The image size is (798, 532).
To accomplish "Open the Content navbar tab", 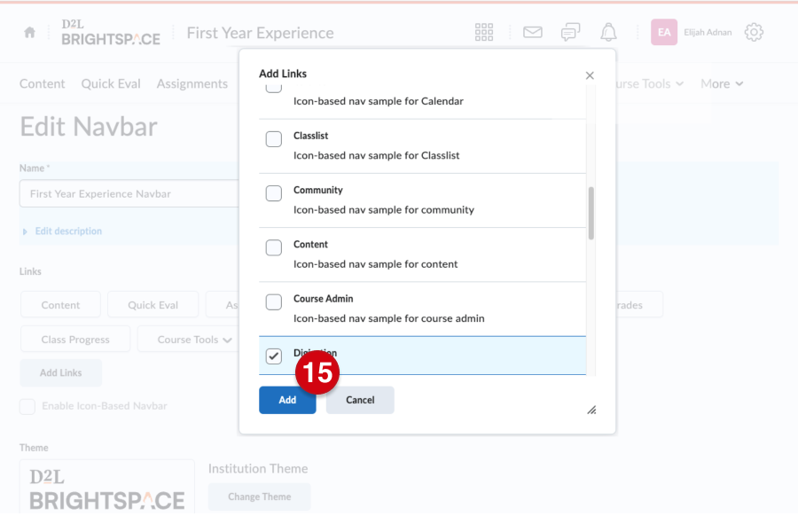I will [43, 83].
